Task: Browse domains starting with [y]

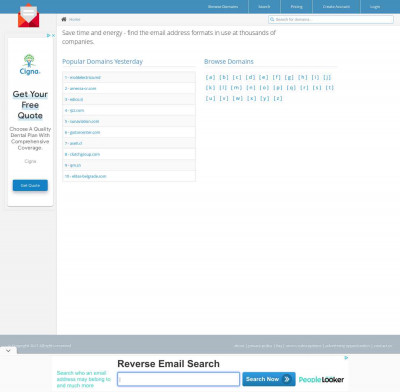Action: [x=265, y=98]
